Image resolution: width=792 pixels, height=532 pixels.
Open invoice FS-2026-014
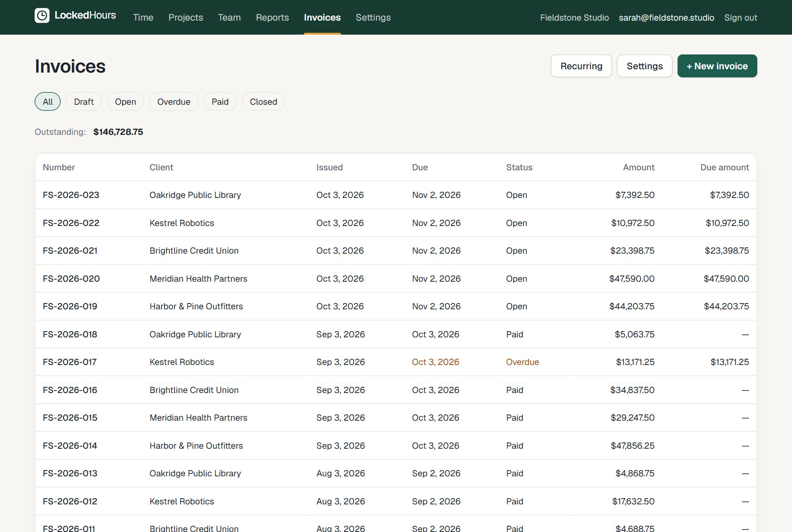tap(70, 446)
